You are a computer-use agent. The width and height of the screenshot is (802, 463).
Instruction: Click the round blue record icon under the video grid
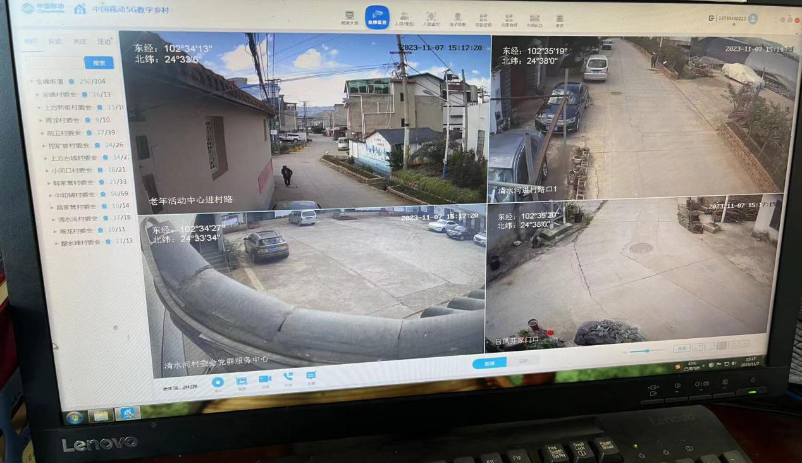(218, 383)
